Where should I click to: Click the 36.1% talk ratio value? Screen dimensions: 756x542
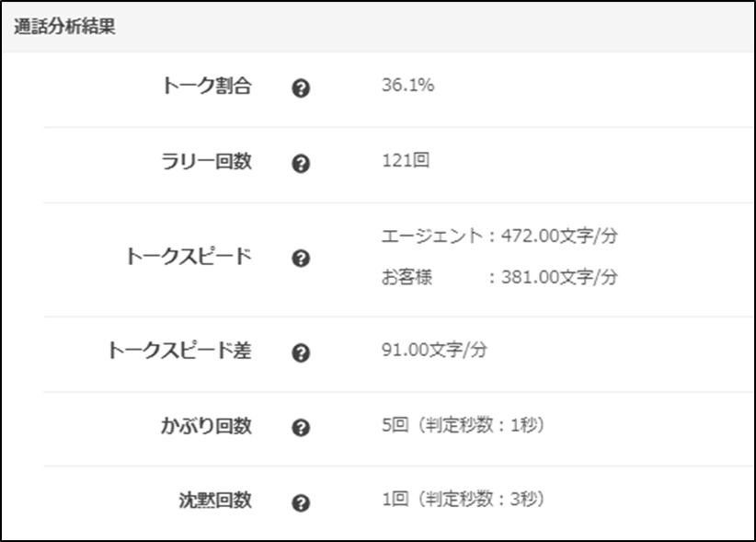point(407,86)
